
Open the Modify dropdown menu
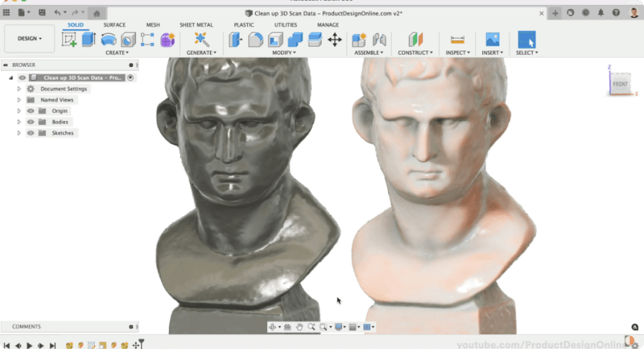284,53
